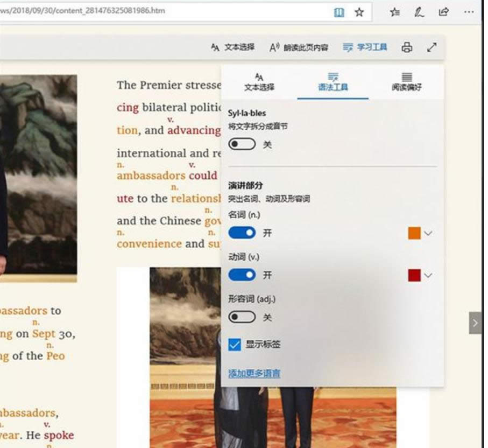Click the reading view book icon
488x448 pixels.
pos(339,13)
